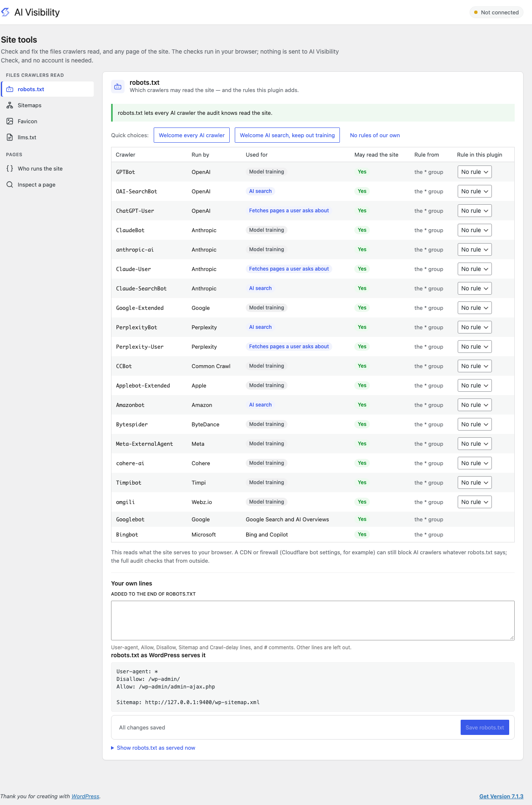Screen dimensions: 532x805
Task: Open Inspect a page tool
Action: click(47, 185)
